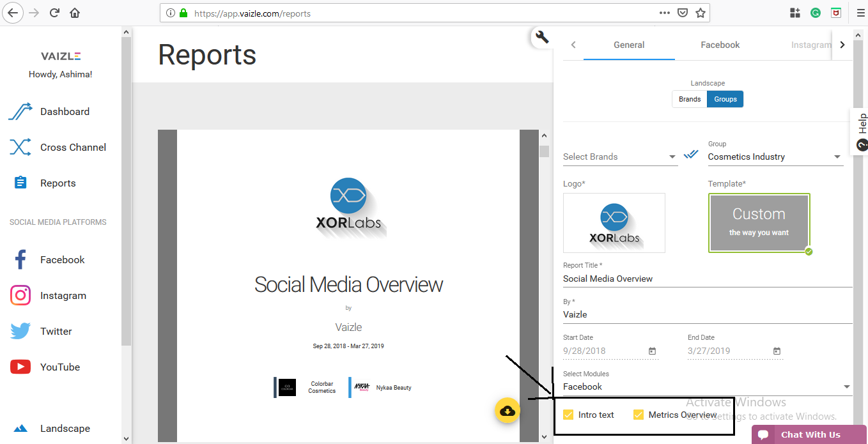
Task: Toggle the Metrics Overview checkbox
Action: (x=639, y=415)
